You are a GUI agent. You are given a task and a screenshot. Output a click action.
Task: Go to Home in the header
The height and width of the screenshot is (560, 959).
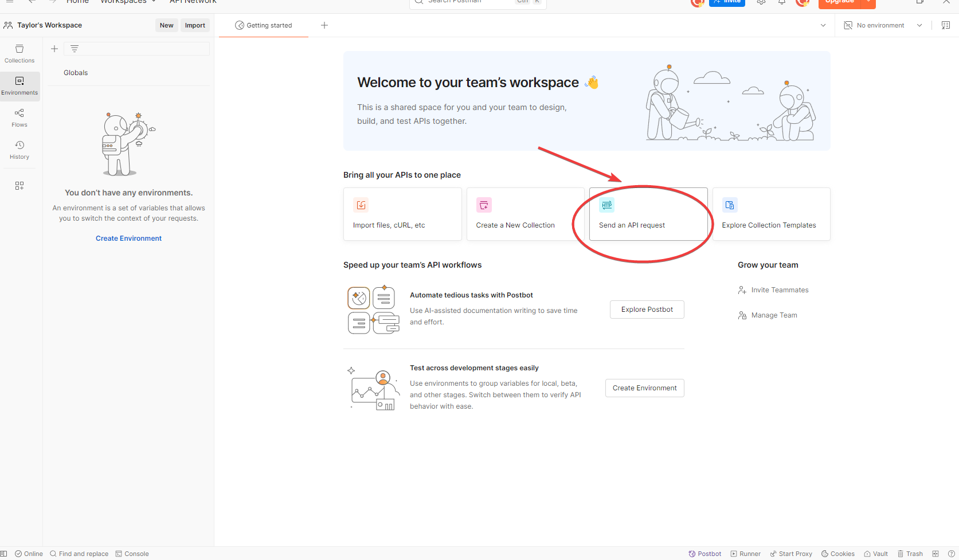77,2
